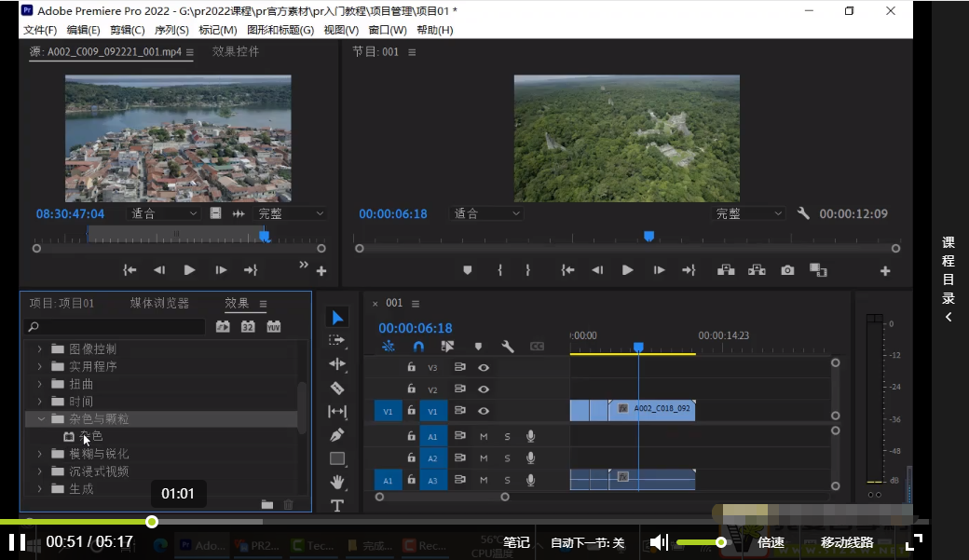Expand the 图像控制 effects folder
The image size is (969, 560).
point(40,349)
